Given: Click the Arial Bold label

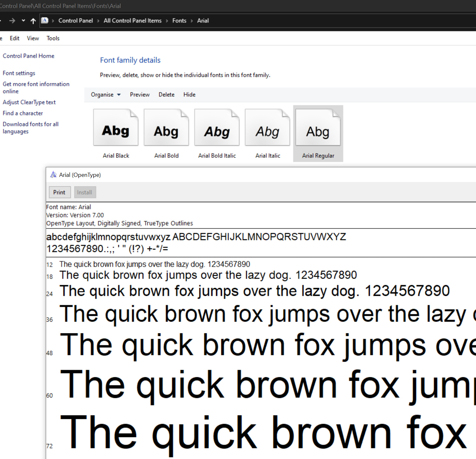Looking at the screenshot, I should click(167, 156).
